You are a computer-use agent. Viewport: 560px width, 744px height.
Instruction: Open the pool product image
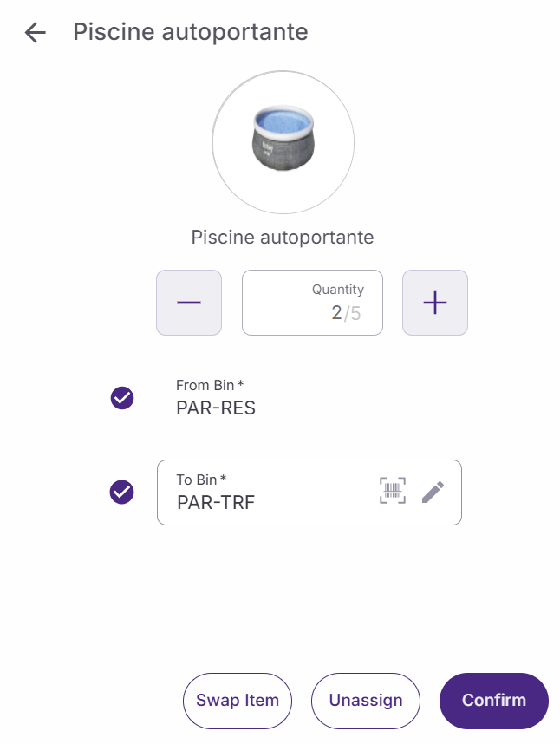click(x=283, y=142)
